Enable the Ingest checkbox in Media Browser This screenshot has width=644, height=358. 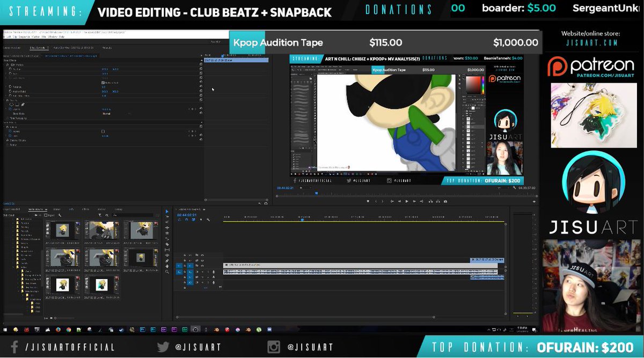coord(46,215)
